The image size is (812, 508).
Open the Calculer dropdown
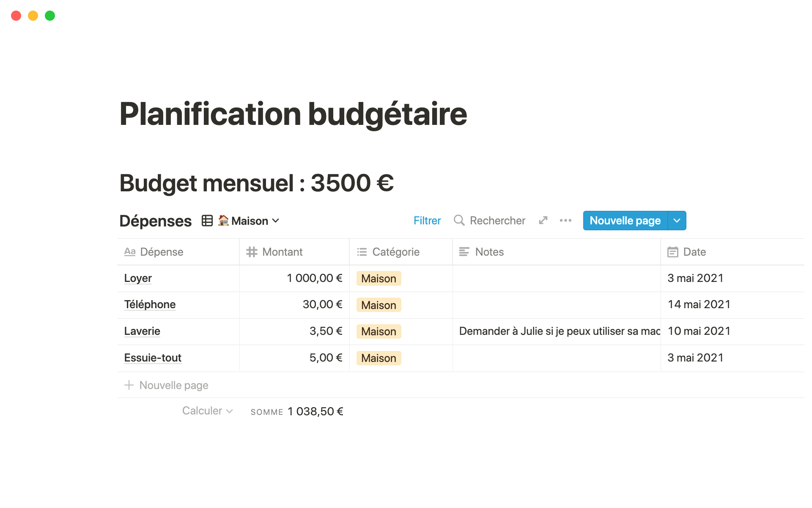[x=207, y=411]
